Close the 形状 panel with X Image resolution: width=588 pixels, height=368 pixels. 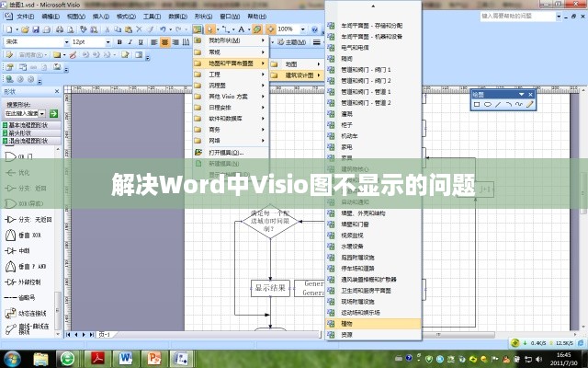tap(57, 91)
